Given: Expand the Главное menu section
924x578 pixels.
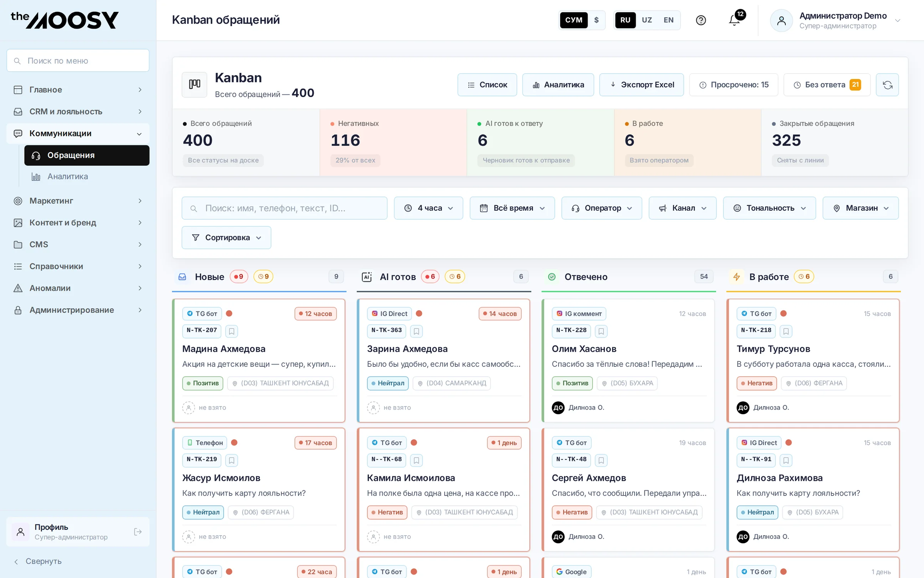Looking at the screenshot, I should point(78,90).
